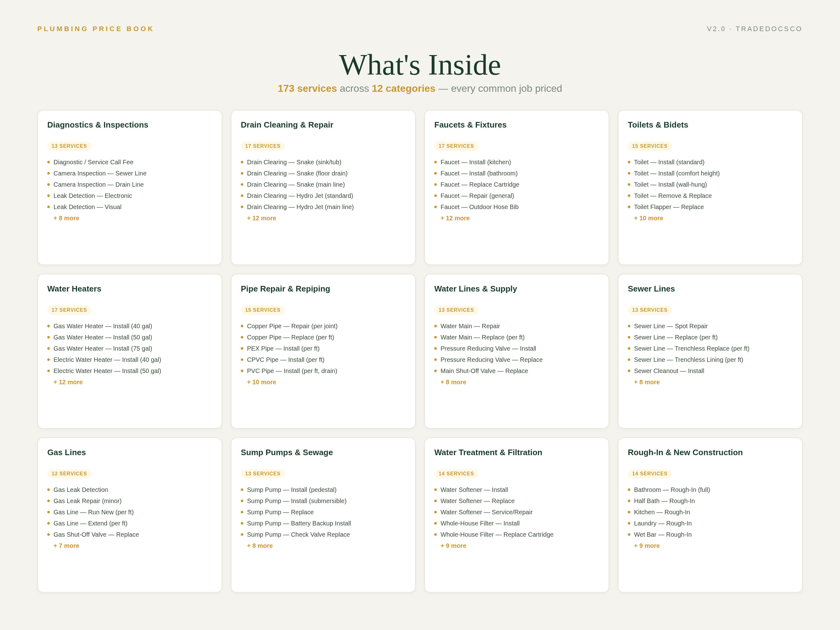840x630 pixels.
Task: Expand + 12 more in Faucets & Fixtures
Action: (x=455, y=218)
